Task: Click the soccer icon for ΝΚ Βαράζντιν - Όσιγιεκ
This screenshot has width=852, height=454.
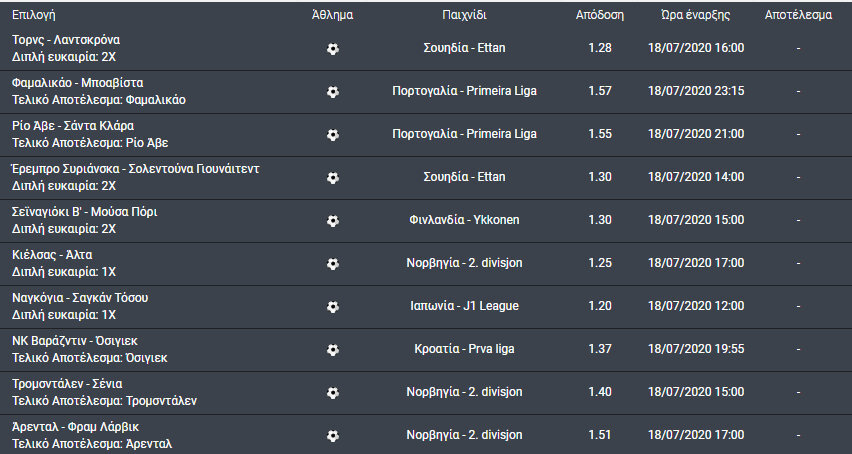Action: click(x=333, y=350)
